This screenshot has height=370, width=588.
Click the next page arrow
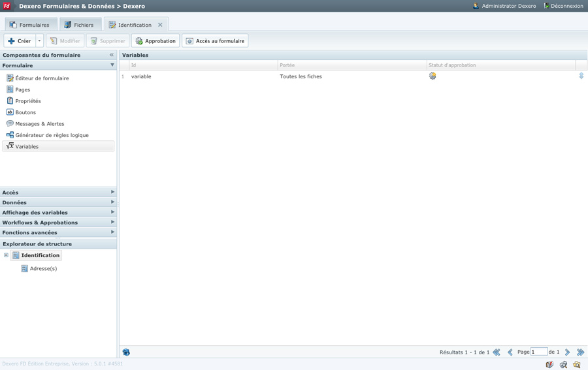pos(568,352)
